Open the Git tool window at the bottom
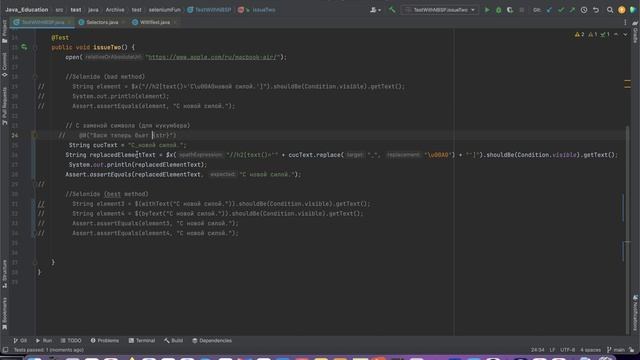Viewport: 640px width, 360px height. tap(20, 340)
